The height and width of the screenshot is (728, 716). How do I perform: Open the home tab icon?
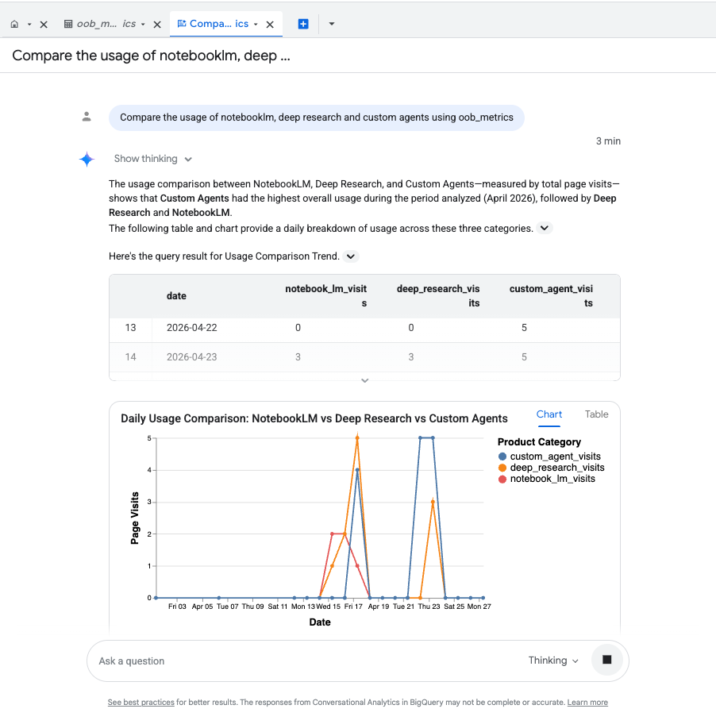coord(15,24)
